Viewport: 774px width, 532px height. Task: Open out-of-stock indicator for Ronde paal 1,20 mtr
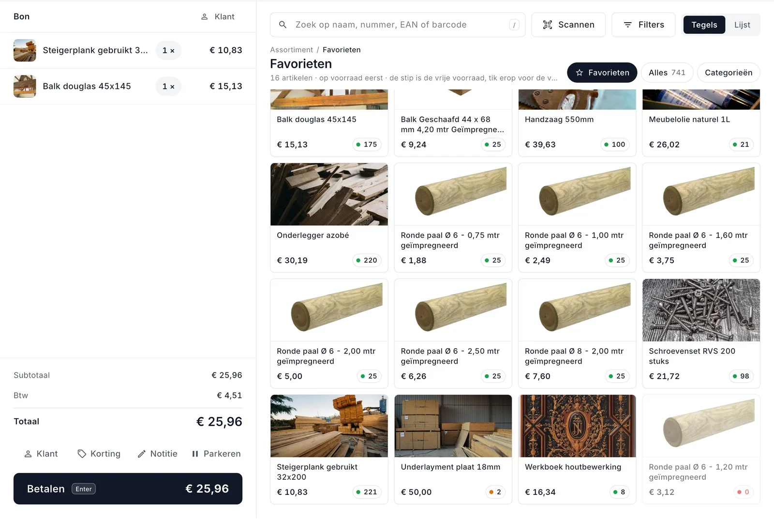pos(743,492)
